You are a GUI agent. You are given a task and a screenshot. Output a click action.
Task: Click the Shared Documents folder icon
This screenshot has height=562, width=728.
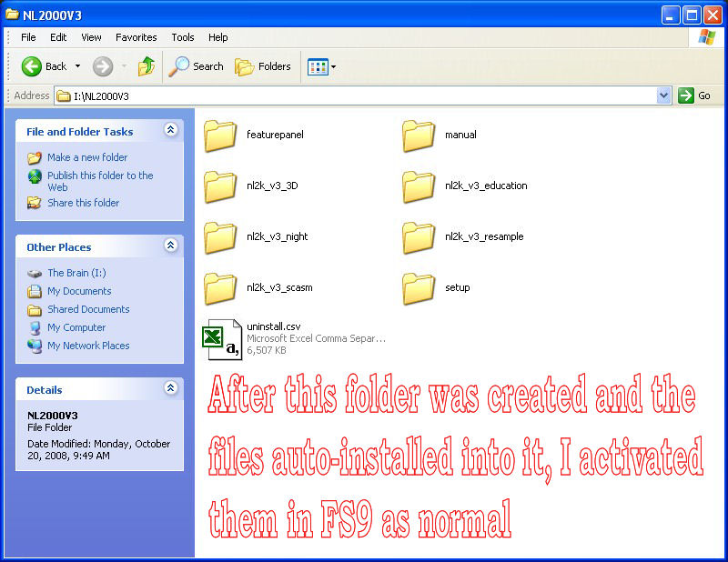point(35,309)
